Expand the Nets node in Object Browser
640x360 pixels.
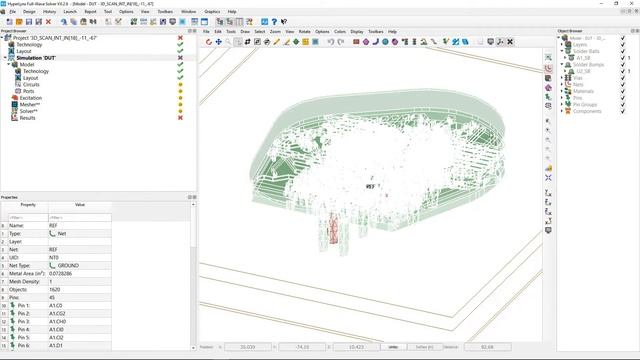(x=562, y=84)
